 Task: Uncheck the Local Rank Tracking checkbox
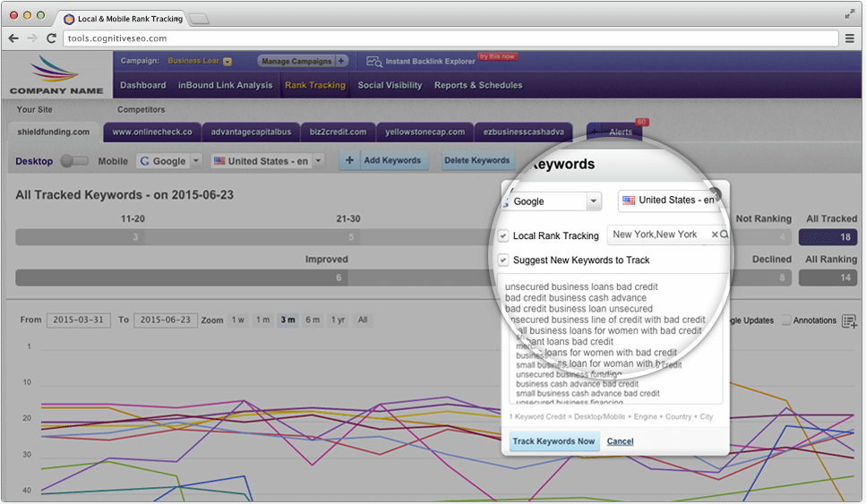click(x=503, y=235)
